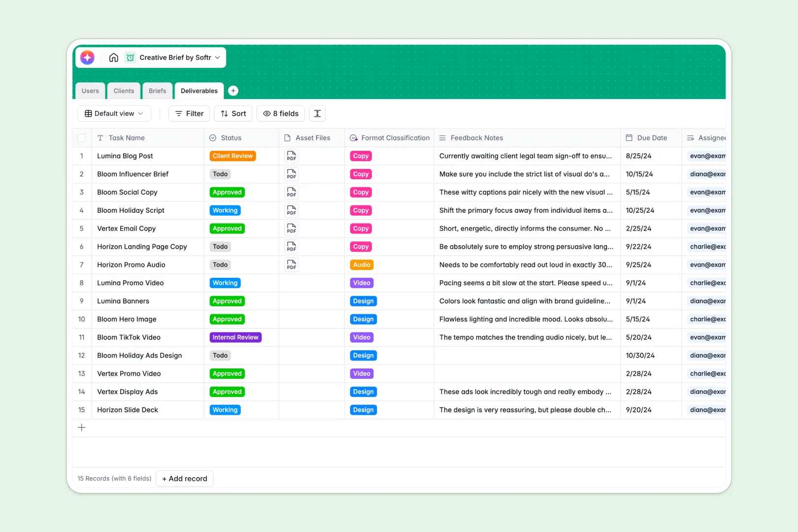This screenshot has width=798, height=532.
Task: Click the '15 Records (with 8 fields)' footer text
Action: point(114,479)
